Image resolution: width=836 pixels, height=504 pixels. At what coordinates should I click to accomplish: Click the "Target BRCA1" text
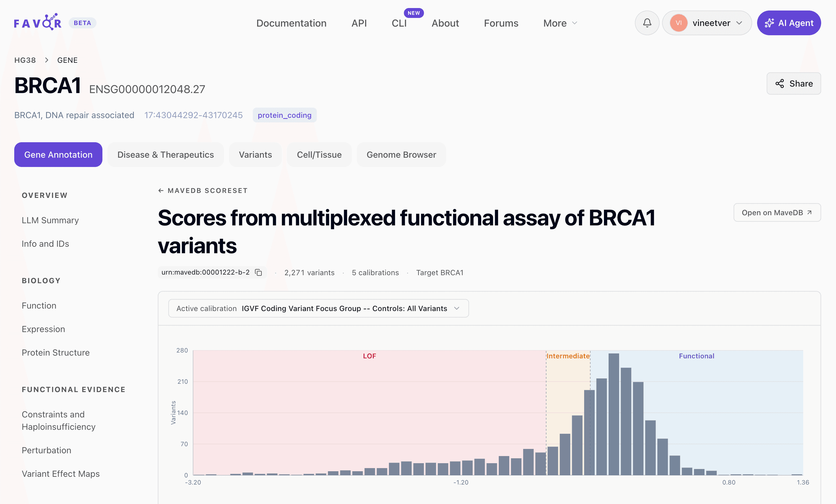(x=440, y=272)
